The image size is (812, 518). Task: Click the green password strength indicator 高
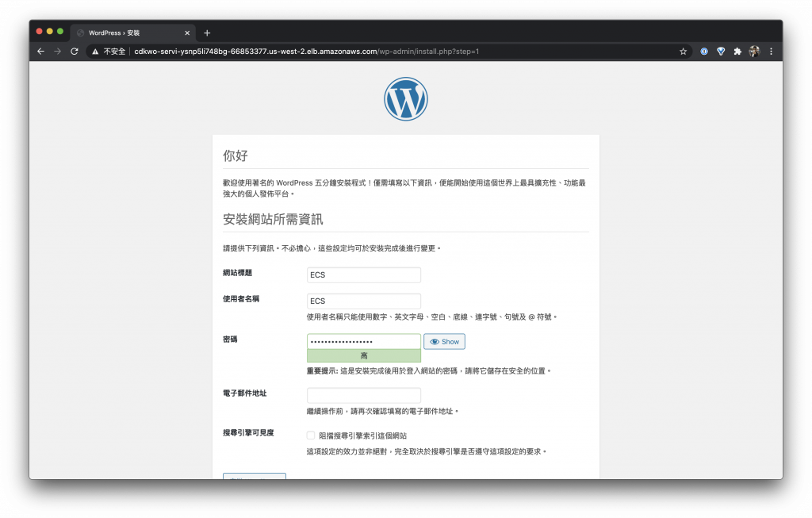click(364, 355)
